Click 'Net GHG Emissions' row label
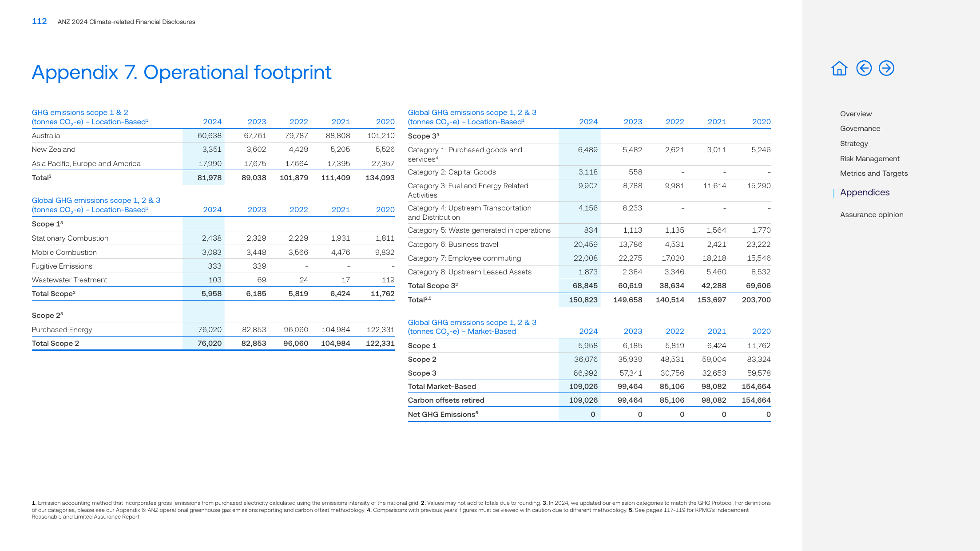Screen dimensions: 980x551 (x=443, y=414)
